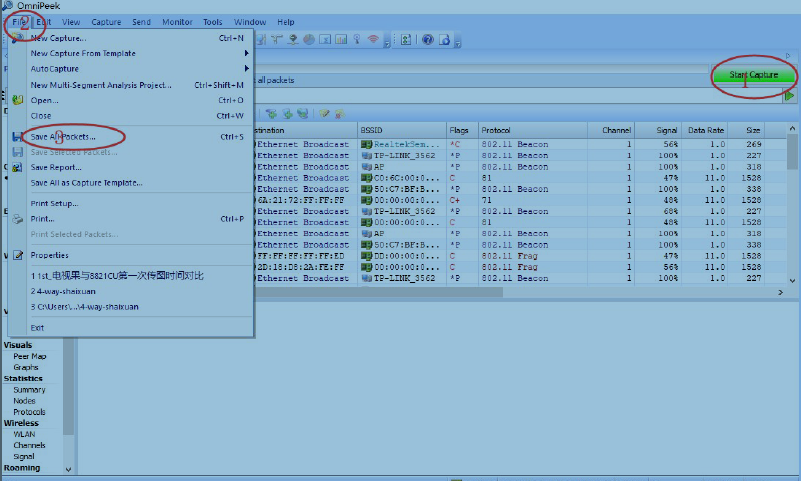The image size is (801, 481).
Task: Click the page-with-play-arrow icon beside help
Action: (444, 39)
